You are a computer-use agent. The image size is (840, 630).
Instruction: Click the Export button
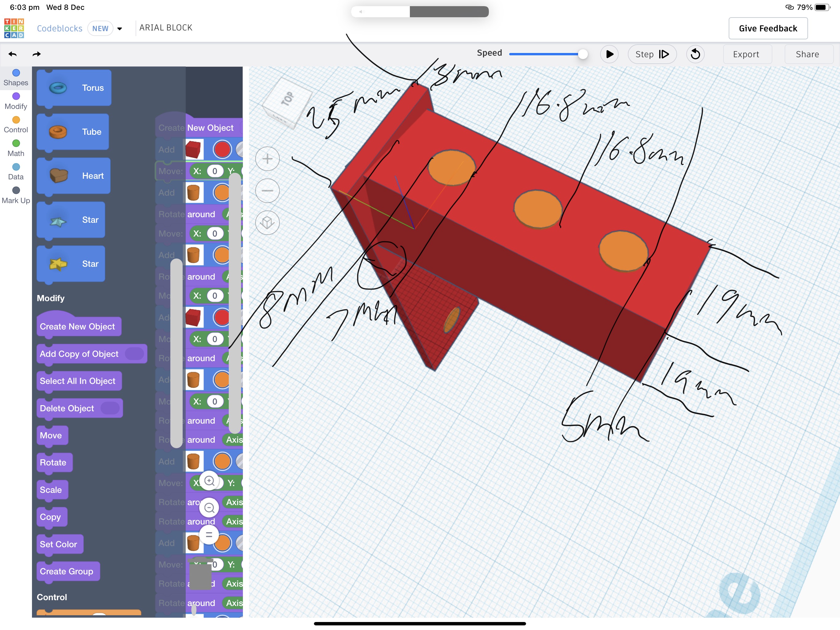[x=746, y=54]
